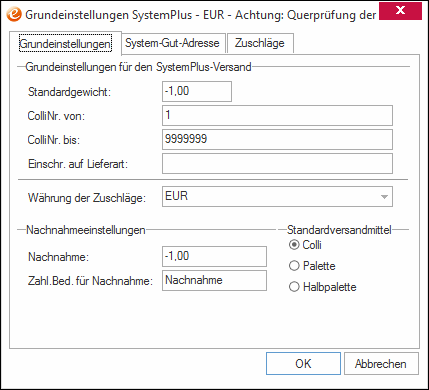Click the Grundeinstellungen für den SystemPlus-Versand heading

click(138, 67)
